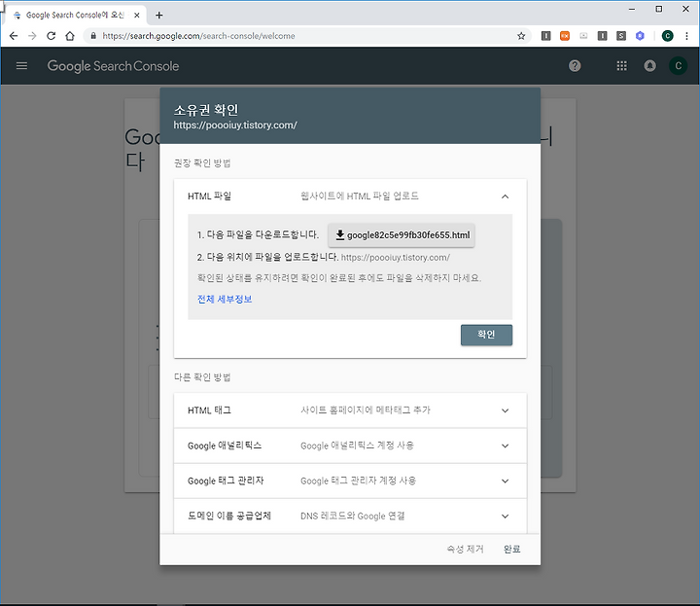Bookmark this page with star

click(x=521, y=36)
